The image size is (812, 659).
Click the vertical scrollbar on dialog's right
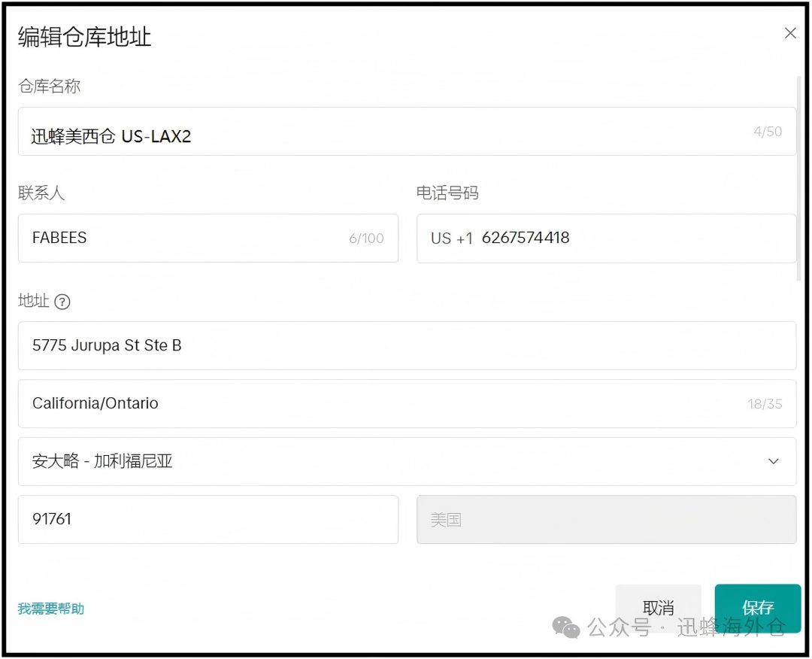tap(799, 177)
